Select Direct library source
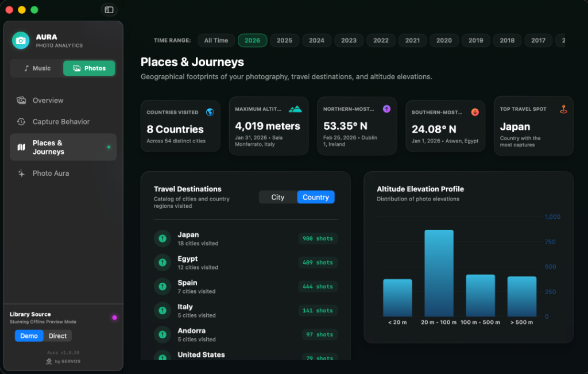The width and height of the screenshot is (588, 374). (x=57, y=336)
